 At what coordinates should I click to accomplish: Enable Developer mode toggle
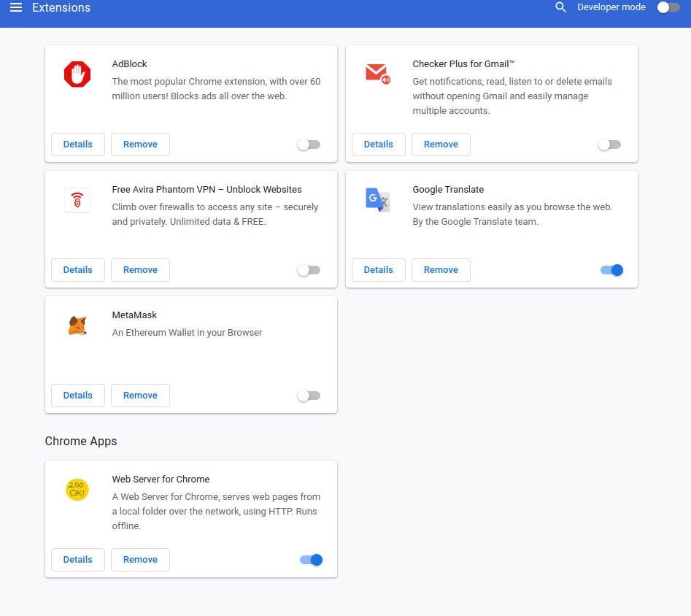(x=668, y=7)
